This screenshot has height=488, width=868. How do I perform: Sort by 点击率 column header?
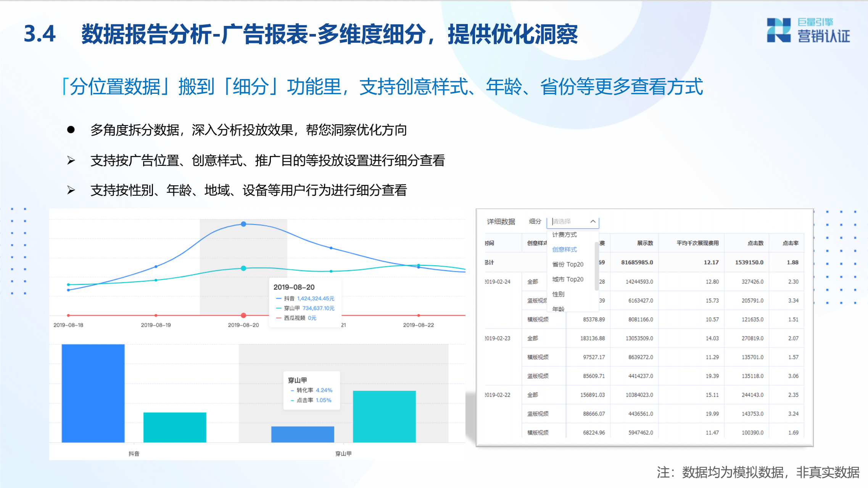point(791,243)
